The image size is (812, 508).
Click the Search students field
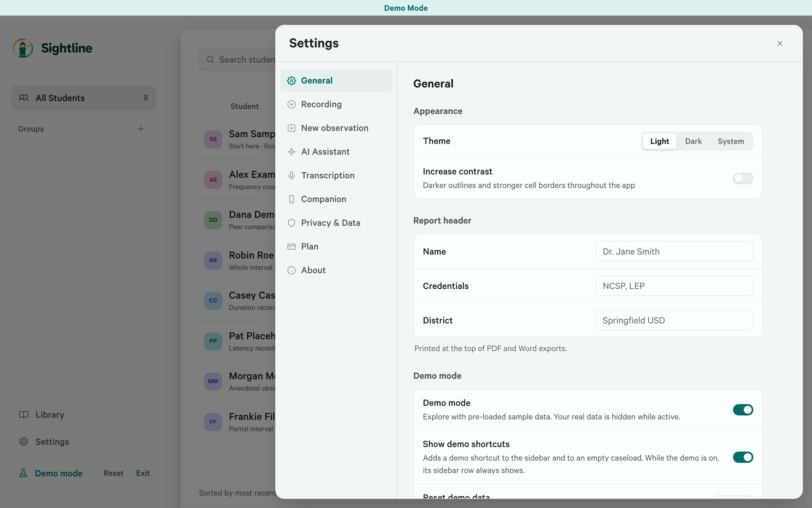point(238,60)
